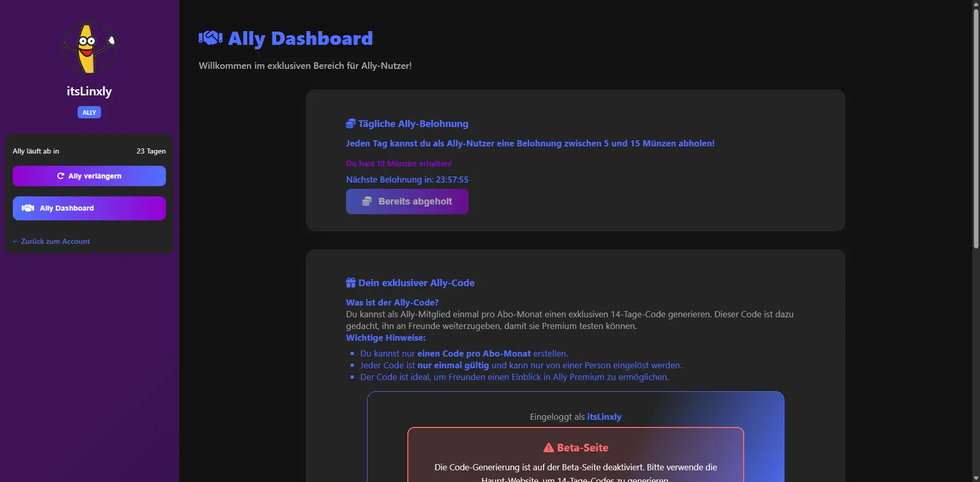The width and height of the screenshot is (980, 482).
Task: Click the coins icon beside Tägliche Ally-Belohnung
Action: [x=351, y=124]
